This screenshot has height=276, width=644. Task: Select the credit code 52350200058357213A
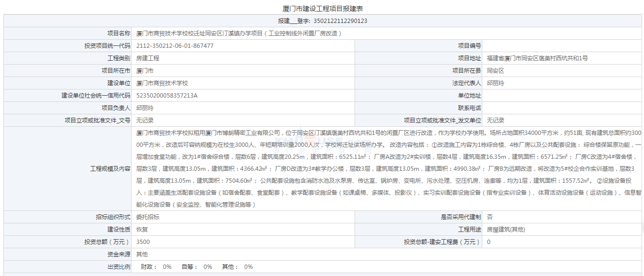pos(167,96)
